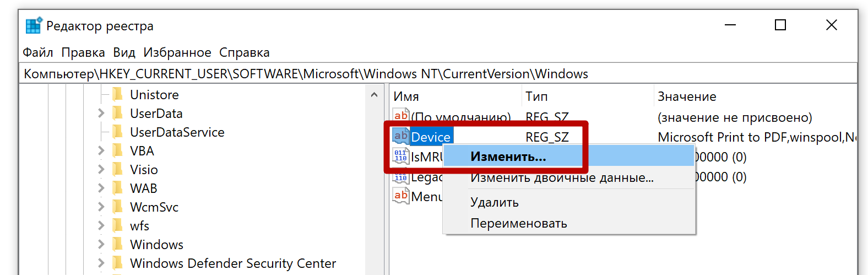Image resolution: width=868 pixels, height=275 pixels.
Task: Select the Device string value icon
Action: click(x=401, y=136)
